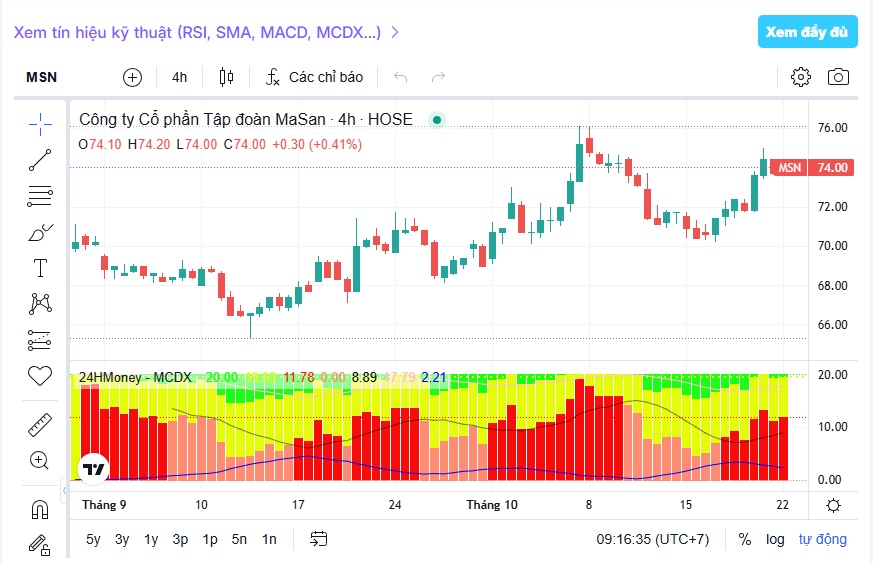Click the 24HMoney - MCDX indicator title
The height and width of the screenshot is (563, 873).
(x=135, y=378)
